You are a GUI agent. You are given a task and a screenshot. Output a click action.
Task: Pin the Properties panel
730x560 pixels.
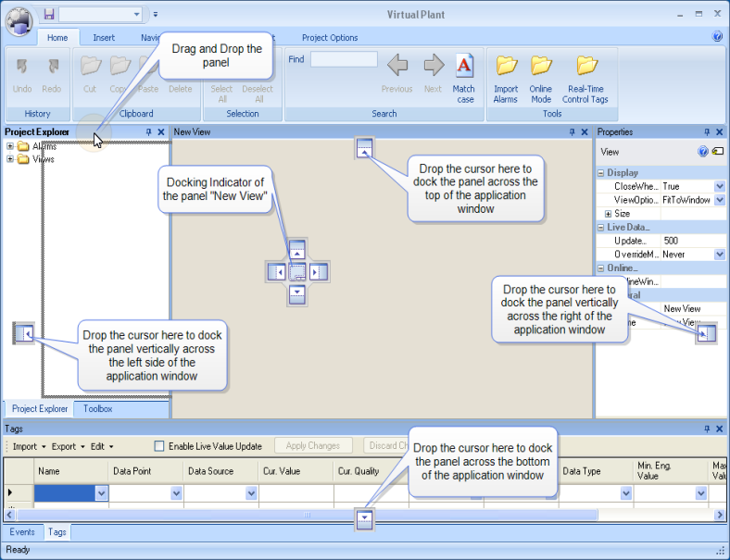(707, 132)
